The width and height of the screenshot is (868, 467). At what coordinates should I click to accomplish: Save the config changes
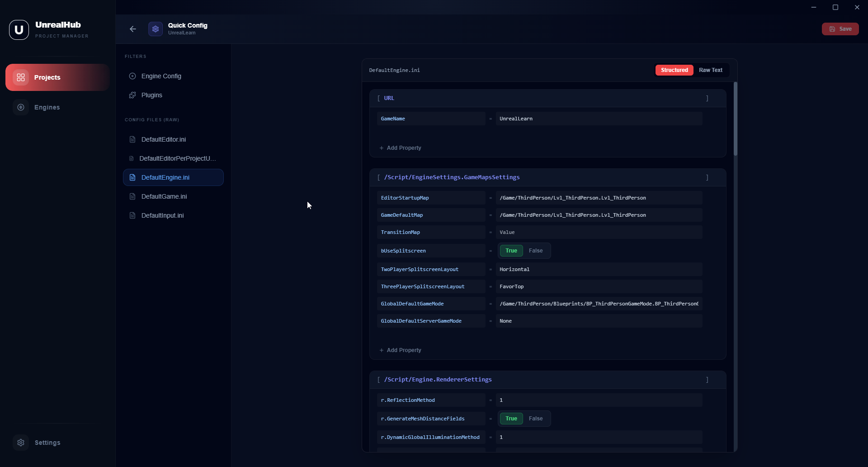[840, 29]
